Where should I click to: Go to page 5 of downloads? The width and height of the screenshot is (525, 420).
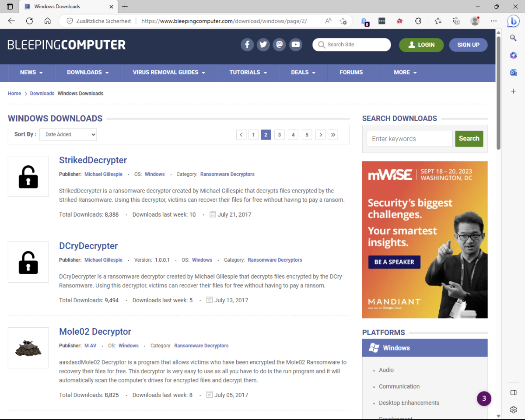click(307, 135)
